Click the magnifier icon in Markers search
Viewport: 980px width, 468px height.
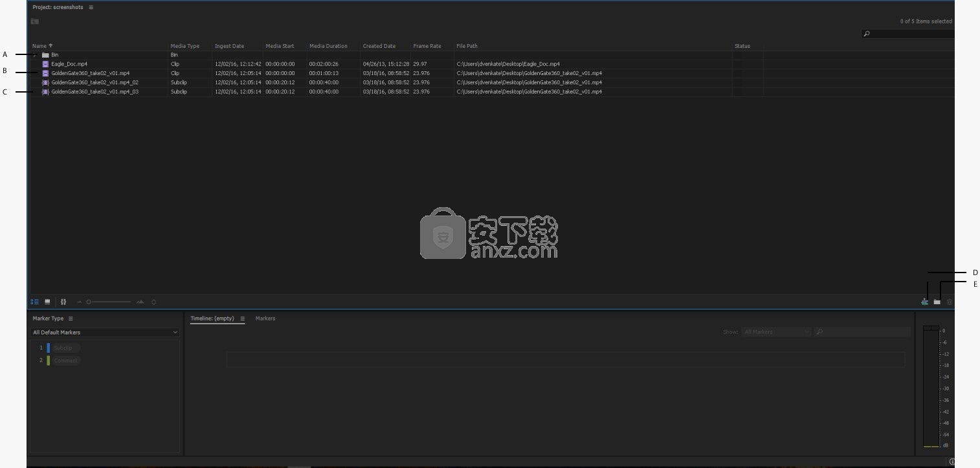pos(819,332)
